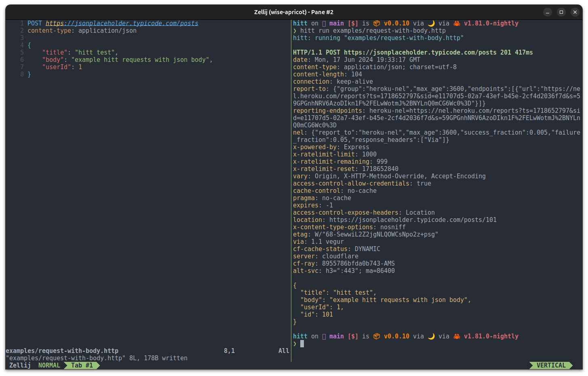This screenshot has width=588, height=376.
Task: Click the 'server: cloudflare' header
Action: (x=326, y=256)
